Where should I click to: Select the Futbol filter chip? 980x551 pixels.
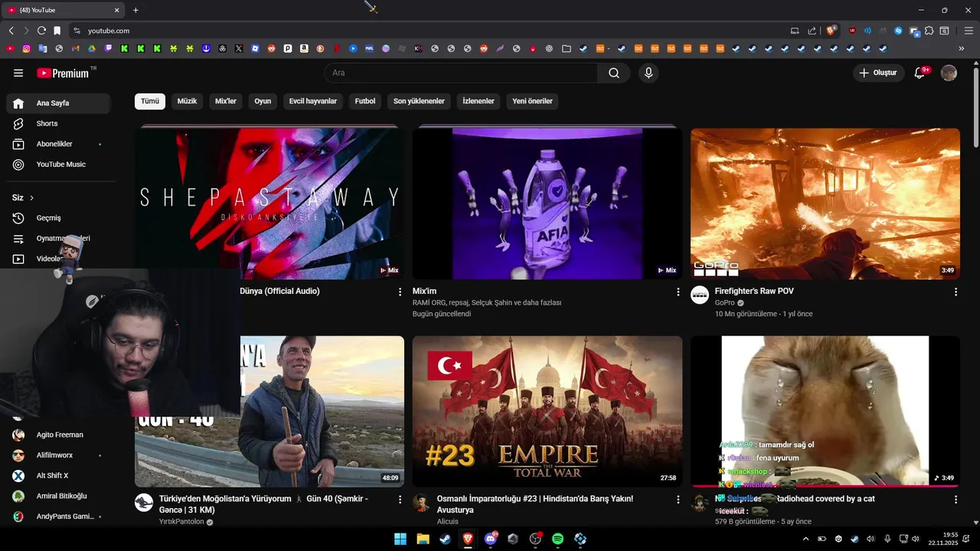coord(365,101)
